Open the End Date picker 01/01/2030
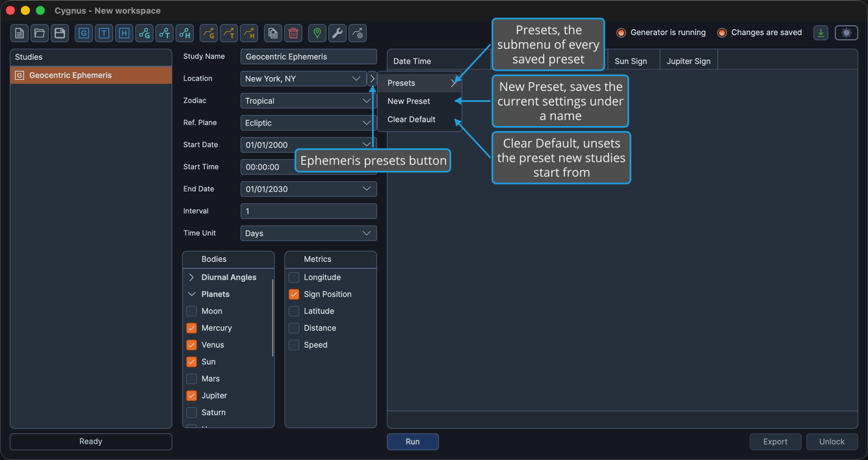Viewport: 868px width, 460px height. (309, 189)
